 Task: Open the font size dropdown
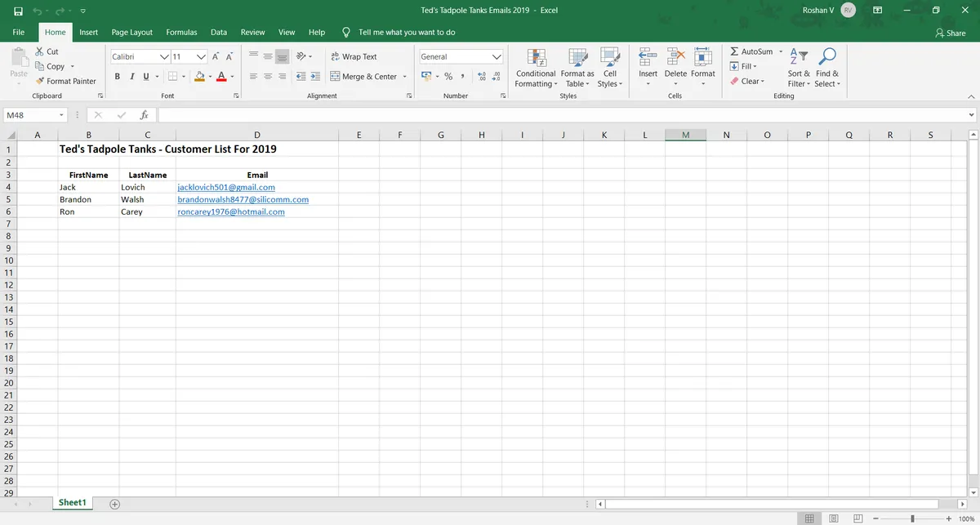201,57
